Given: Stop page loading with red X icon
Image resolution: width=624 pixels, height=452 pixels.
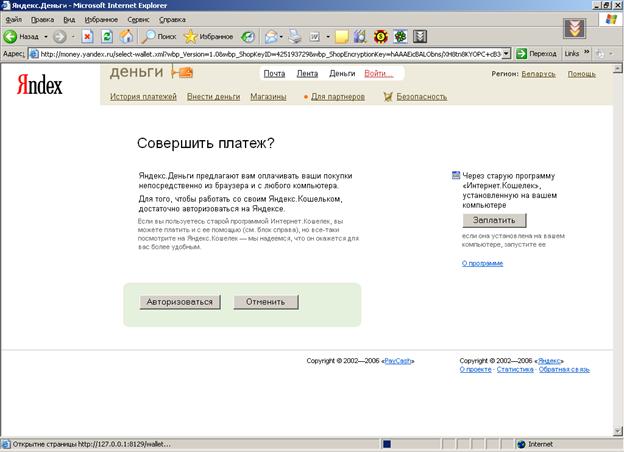Looking at the screenshot, I should pos(87,37).
